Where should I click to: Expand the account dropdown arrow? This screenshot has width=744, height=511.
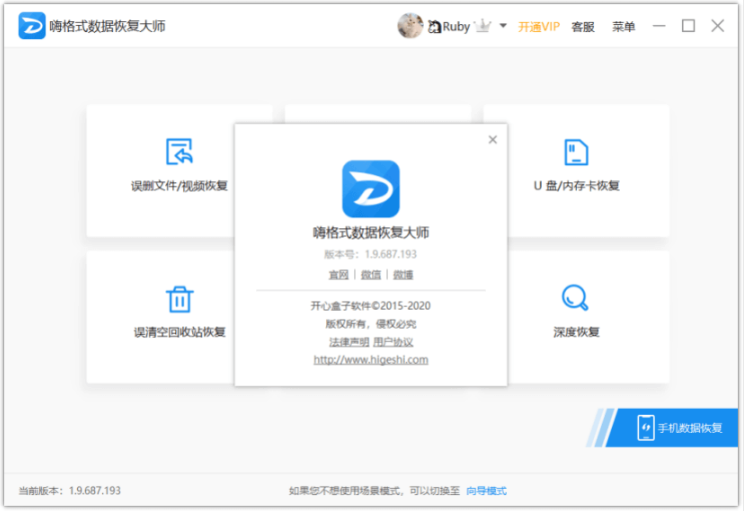point(503,26)
